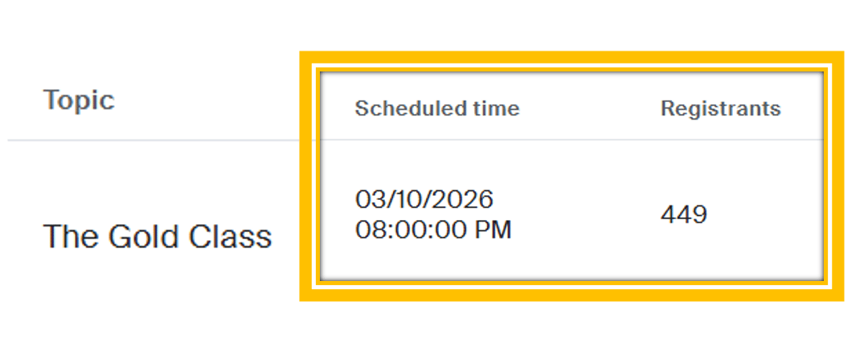Screen dimensions: 868x338
Task: Sort by the Registrants column header
Action: click(x=721, y=108)
